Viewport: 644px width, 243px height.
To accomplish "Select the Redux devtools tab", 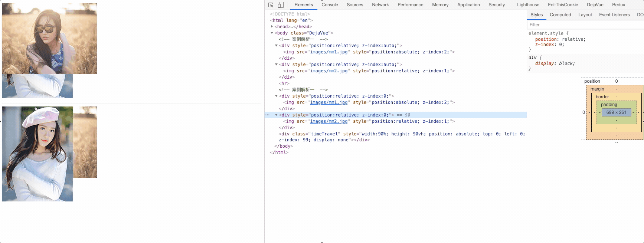I will click(618, 5).
